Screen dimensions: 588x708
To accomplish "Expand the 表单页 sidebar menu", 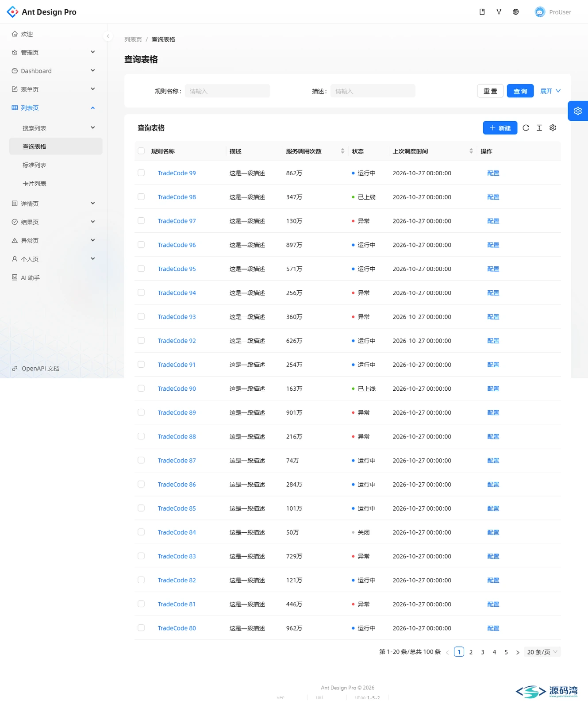I will coord(56,89).
